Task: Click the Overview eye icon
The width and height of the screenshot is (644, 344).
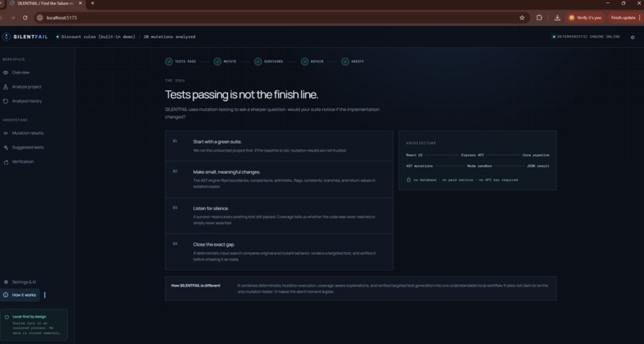Action: point(6,73)
